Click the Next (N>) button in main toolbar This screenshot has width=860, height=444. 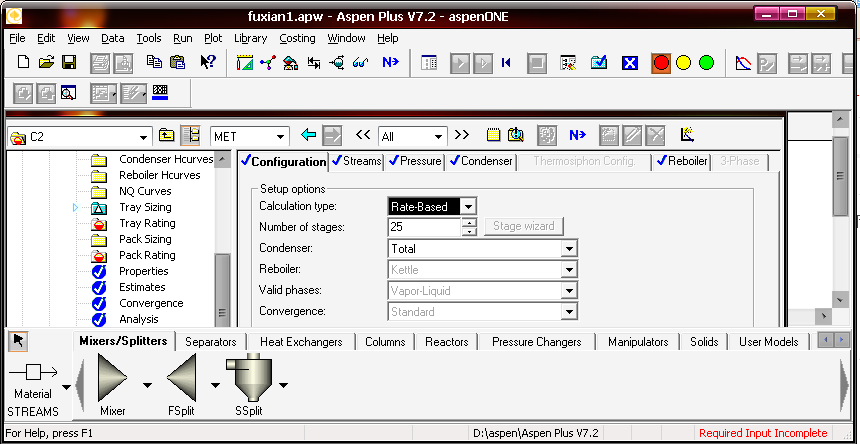click(389, 62)
